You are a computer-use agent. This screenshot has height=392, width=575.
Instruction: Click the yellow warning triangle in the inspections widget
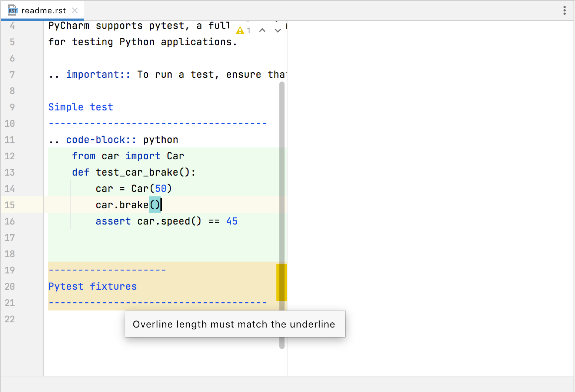point(240,30)
